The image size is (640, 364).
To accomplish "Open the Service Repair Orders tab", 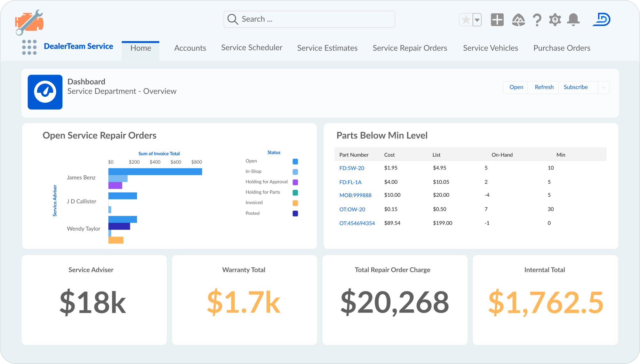I will coord(410,48).
